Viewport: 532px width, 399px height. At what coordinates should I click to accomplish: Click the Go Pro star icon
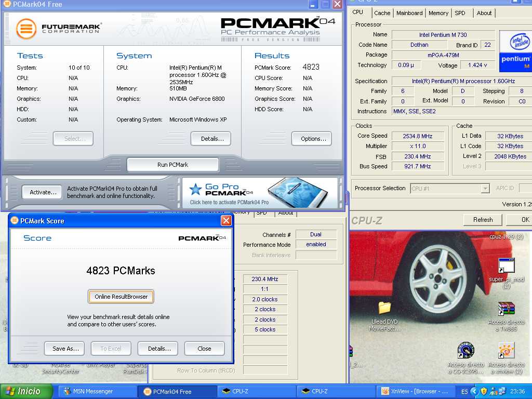(196, 189)
